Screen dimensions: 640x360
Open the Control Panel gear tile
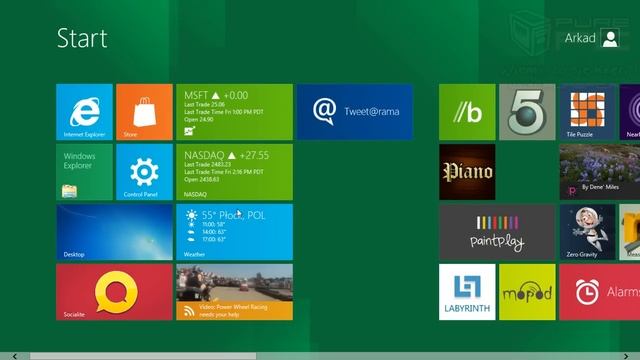[144, 172]
